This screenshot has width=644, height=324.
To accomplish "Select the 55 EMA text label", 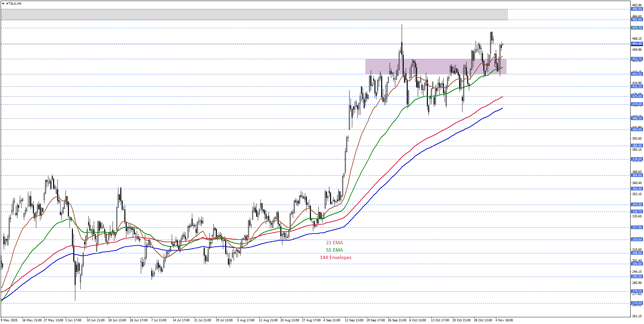I will pos(334,250).
